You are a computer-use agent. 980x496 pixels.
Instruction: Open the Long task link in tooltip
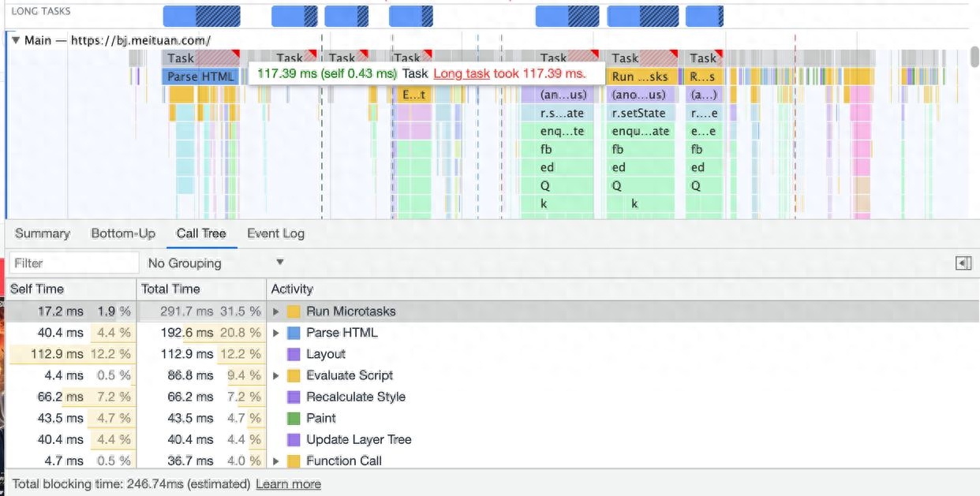click(461, 73)
